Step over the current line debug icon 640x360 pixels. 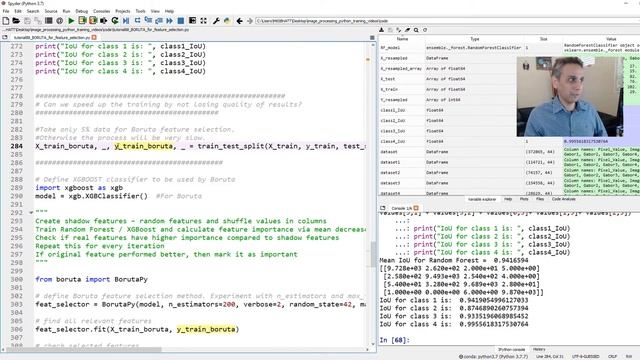(137, 21)
